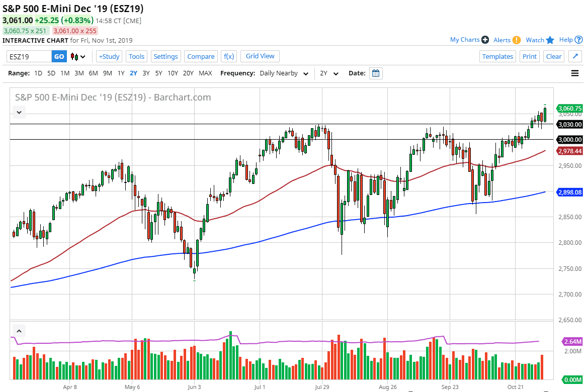Add chart to My Charts with plus icon

coord(485,39)
